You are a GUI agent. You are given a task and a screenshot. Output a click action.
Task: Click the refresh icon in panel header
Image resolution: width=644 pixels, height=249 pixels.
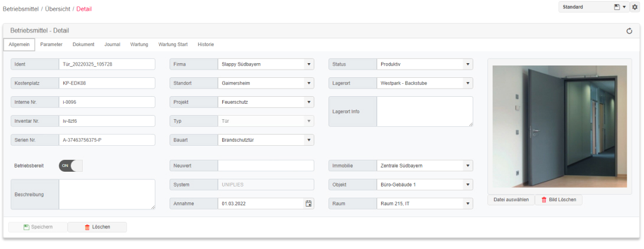point(629,31)
